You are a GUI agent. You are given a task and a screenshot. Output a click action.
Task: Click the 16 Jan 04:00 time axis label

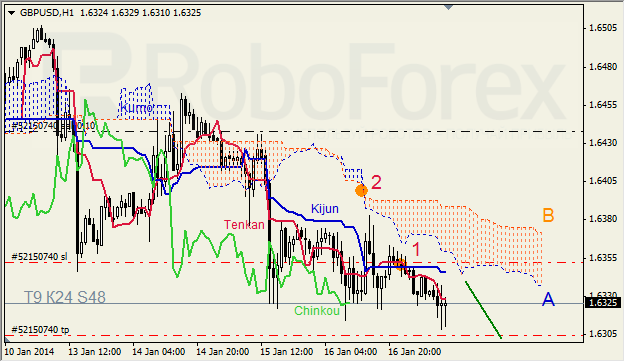point(351,352)
